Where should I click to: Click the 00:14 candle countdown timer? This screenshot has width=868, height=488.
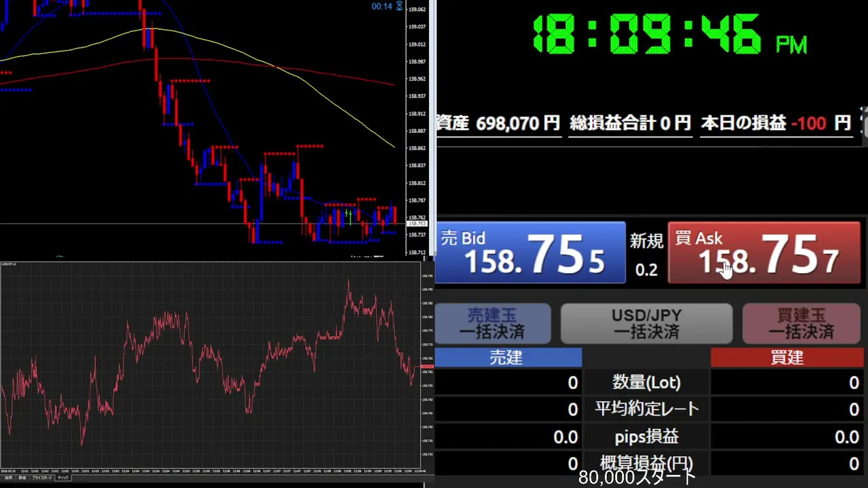(382, 6)
